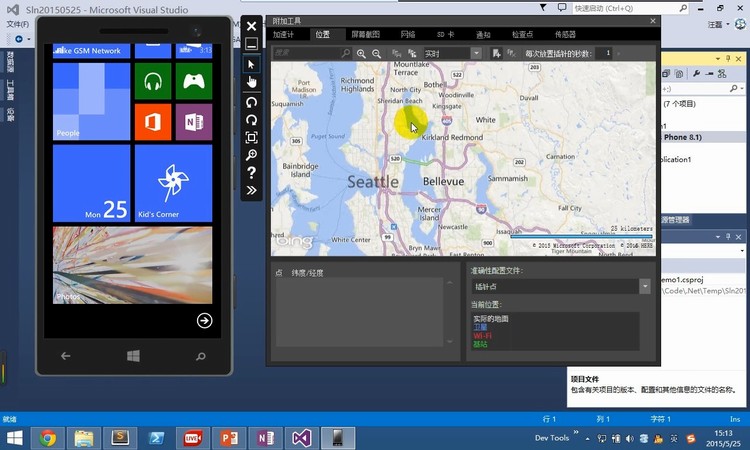Click the pin-mode icon left of 实时 dropdown
The width and height of the screenshot is (750, 450).
pyautogui.click(x=412, y=54)
